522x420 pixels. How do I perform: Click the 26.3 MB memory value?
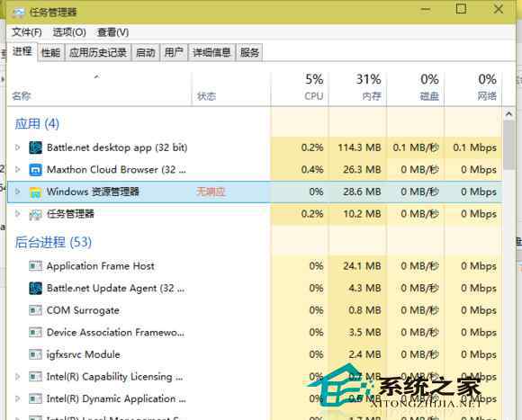[x=362, y=170]
